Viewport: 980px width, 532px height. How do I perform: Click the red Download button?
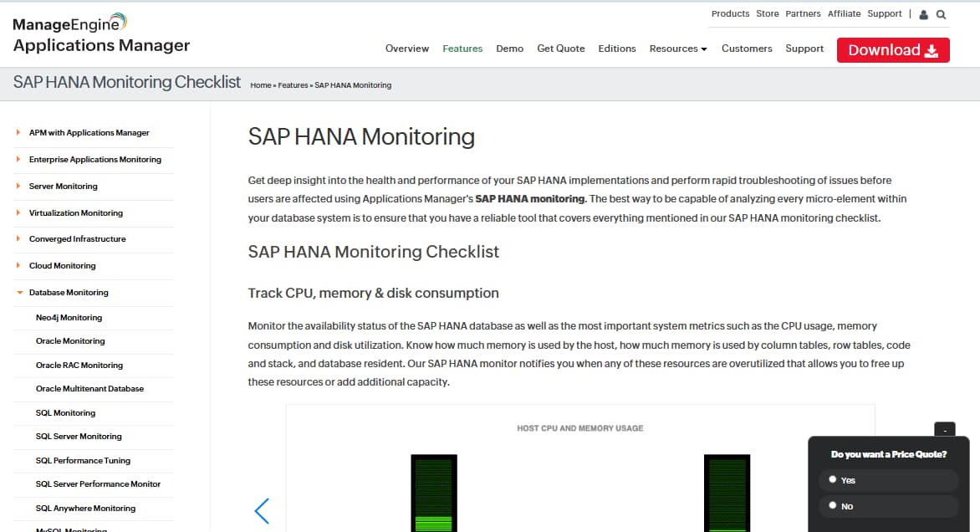pos(893,50)
